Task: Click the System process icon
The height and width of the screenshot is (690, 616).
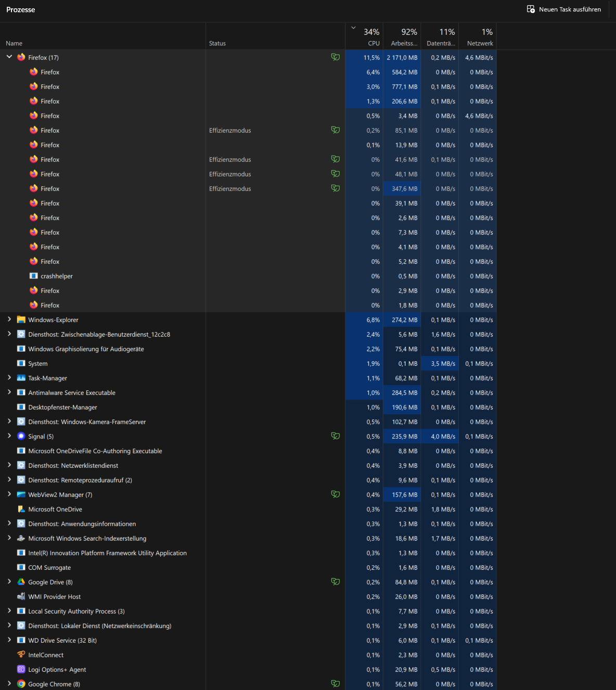Action: 21,363
